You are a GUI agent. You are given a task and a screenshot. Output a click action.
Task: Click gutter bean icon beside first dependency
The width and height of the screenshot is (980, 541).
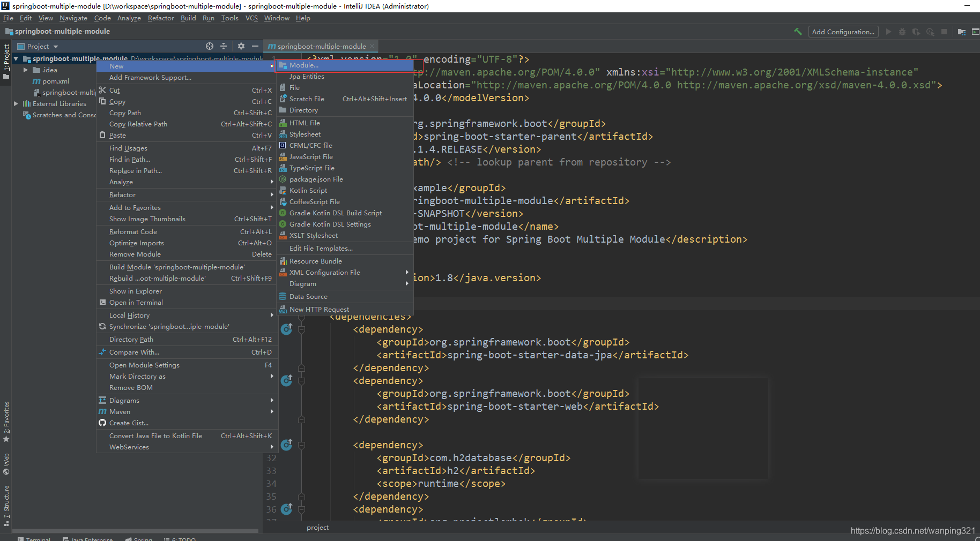[x=287, y=329]
